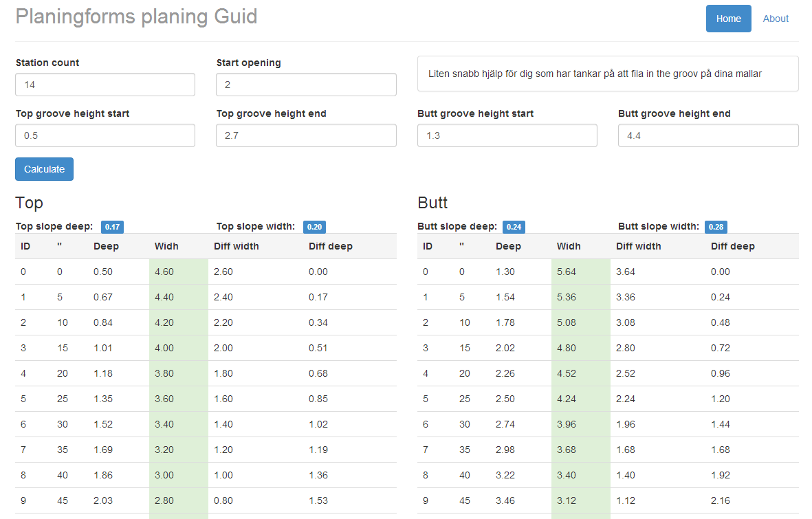
Task: Click the Butt slope deep 0.24 badge
Action: (514, 227)
